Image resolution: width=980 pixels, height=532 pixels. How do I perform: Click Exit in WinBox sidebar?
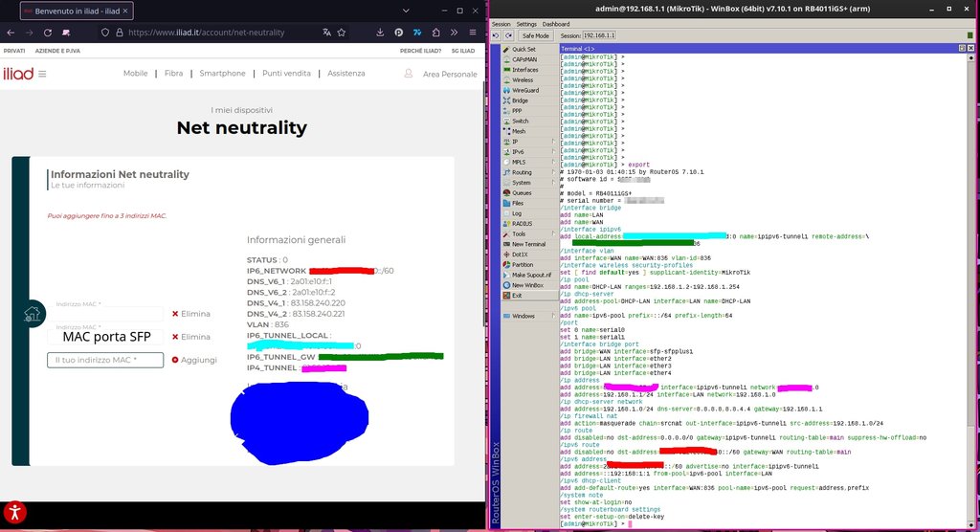click(517, 296)
